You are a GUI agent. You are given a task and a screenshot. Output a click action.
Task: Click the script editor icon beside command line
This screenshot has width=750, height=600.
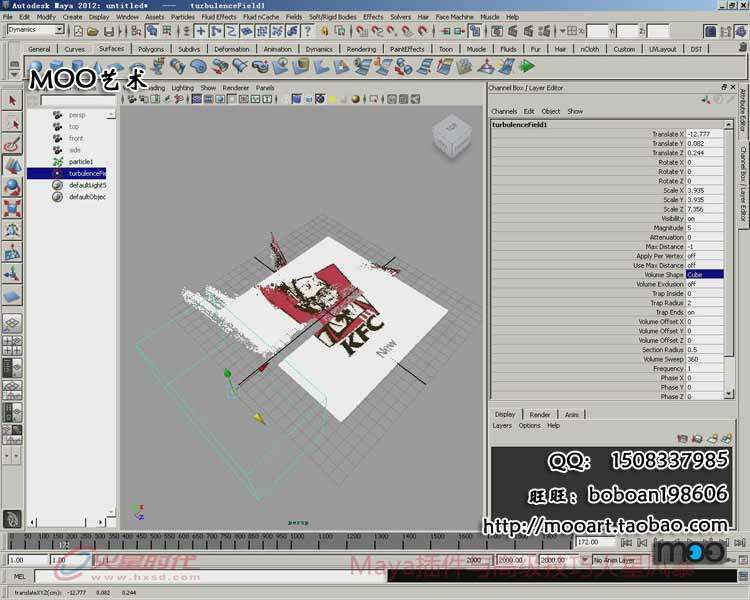743,576
